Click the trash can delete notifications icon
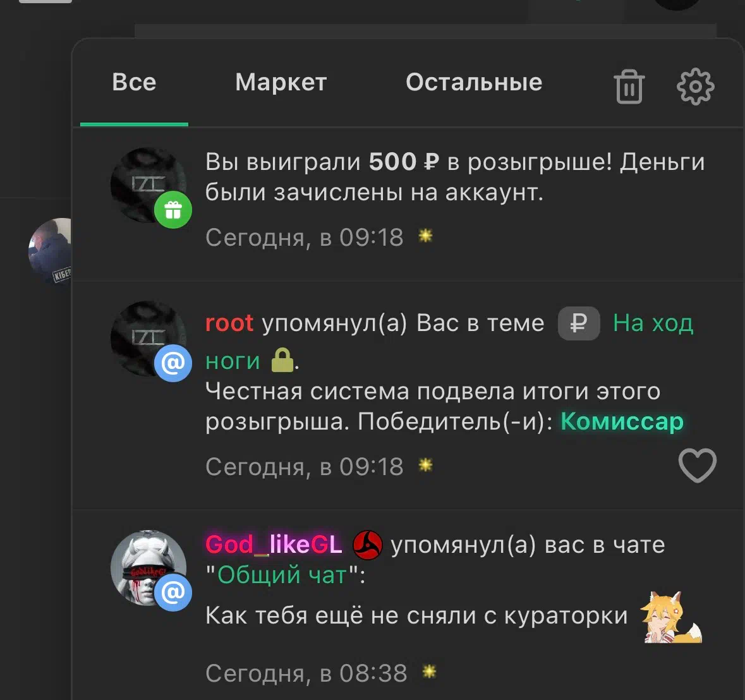 click(x=629, y=87)
